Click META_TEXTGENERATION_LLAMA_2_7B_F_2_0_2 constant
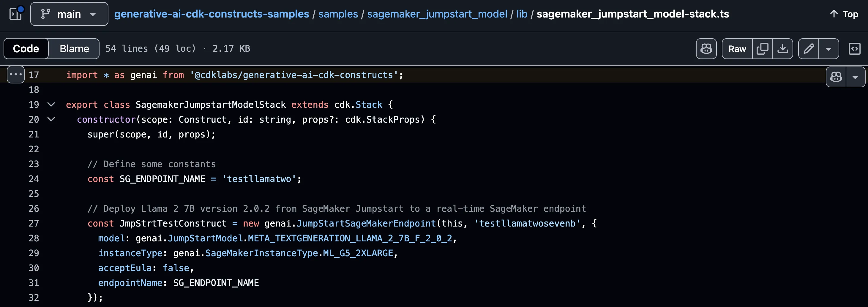868x307 pixels. click(x=350, y=238)
